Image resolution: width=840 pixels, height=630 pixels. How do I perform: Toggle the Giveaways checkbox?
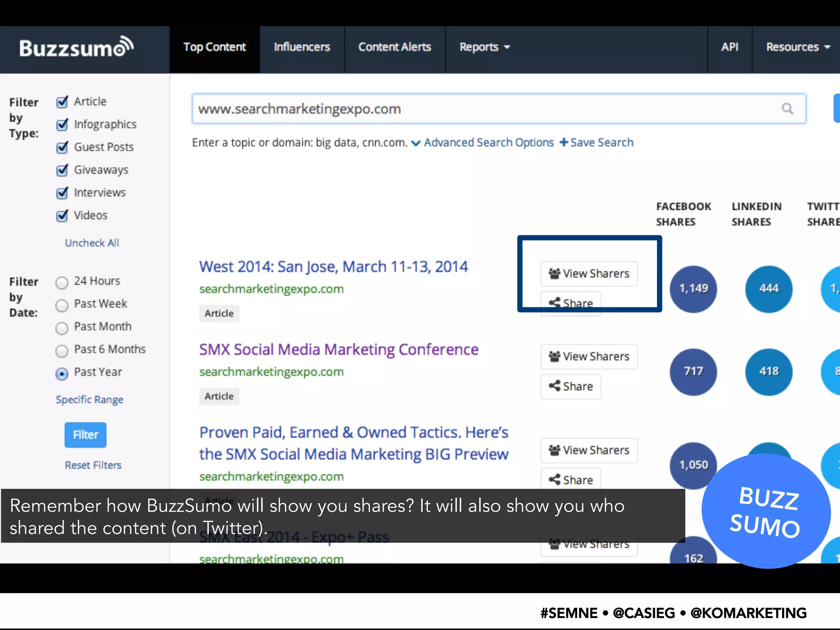coord(62,170)
